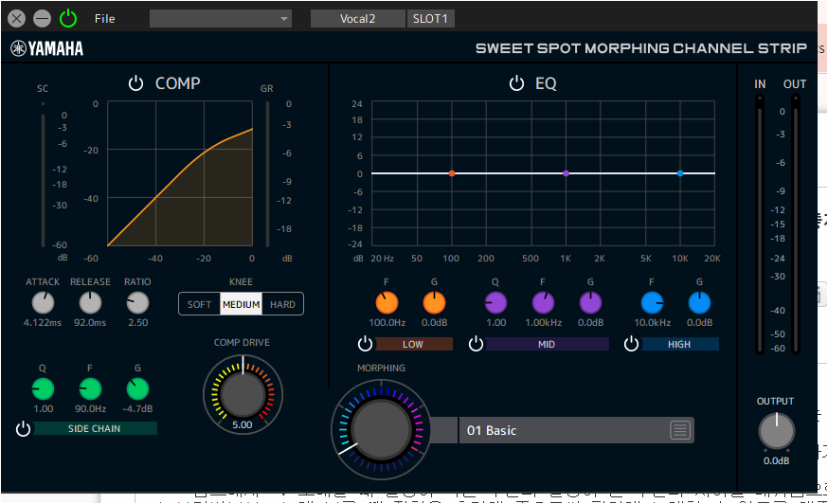Click the blue HIGH point on EQ graph
Viewport: 828px width, 504px height.
pyautogui.click(x=680, y=173)
